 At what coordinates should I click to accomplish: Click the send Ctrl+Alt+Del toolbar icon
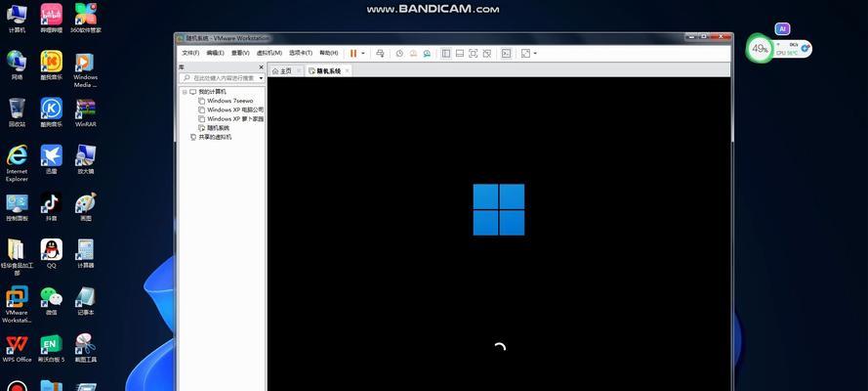pos(380,53)
